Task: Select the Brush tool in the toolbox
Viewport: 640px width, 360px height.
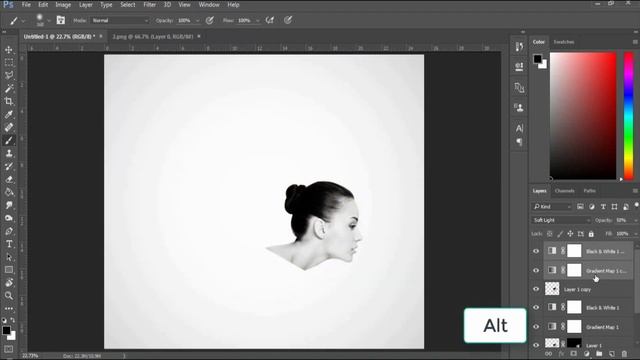Action: click(9, 140)
